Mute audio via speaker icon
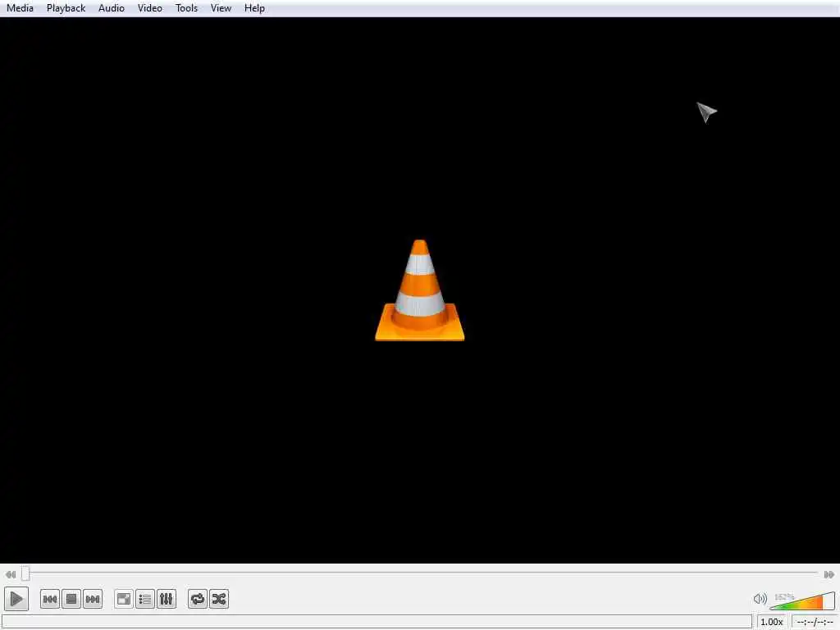This screenshot has height=630, width=840. click(x=760, y=599)
